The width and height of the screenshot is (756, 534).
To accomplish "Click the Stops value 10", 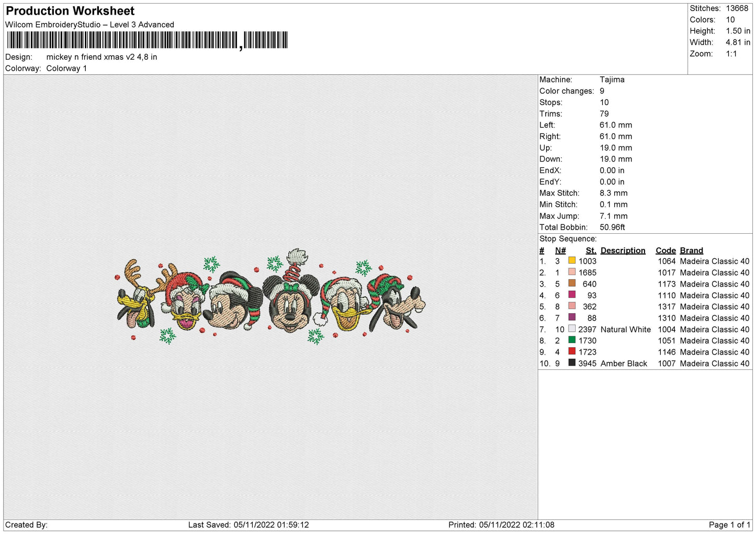I will pos(604,103).
